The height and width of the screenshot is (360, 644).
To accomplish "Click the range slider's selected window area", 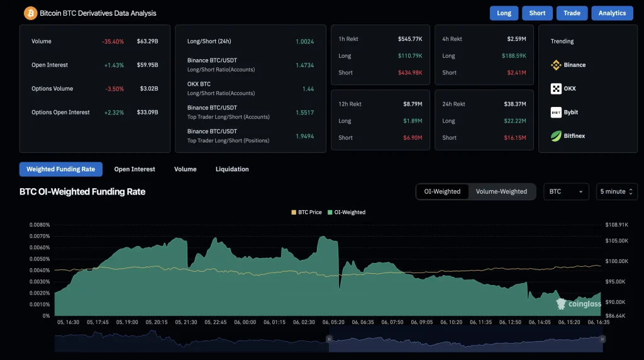I will pyautogui.click(x=466, y=339).
